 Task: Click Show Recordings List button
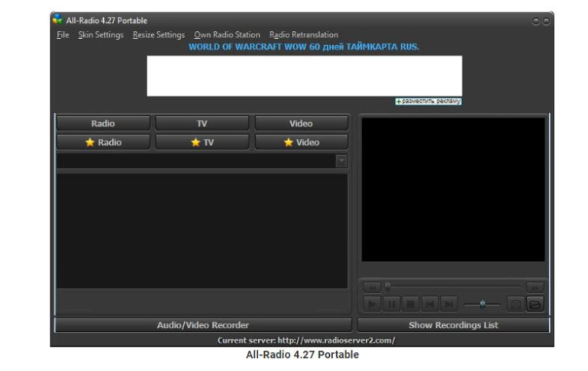pyautogui.click(x=454, y=325)
